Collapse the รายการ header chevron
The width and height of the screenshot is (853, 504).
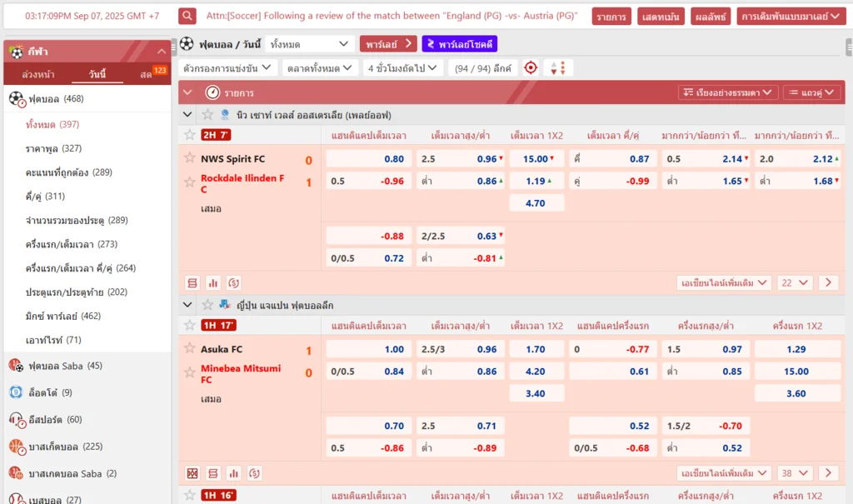187,92
